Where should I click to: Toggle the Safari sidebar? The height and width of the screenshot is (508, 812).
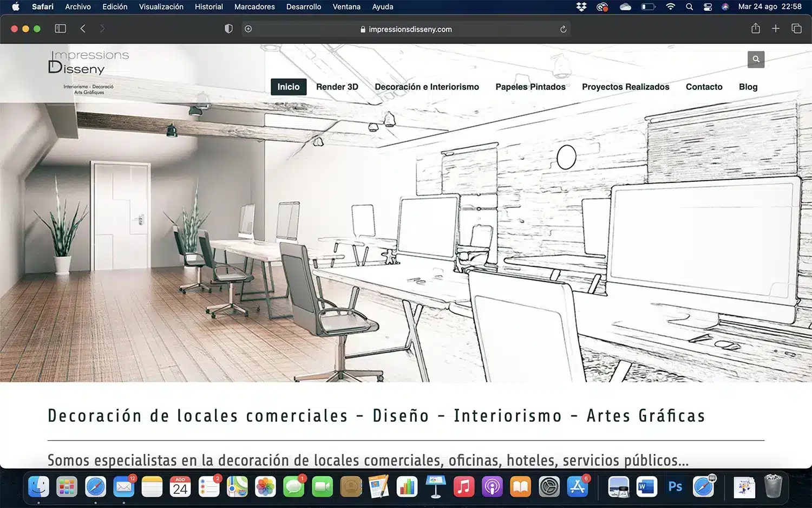coord(60,29)
